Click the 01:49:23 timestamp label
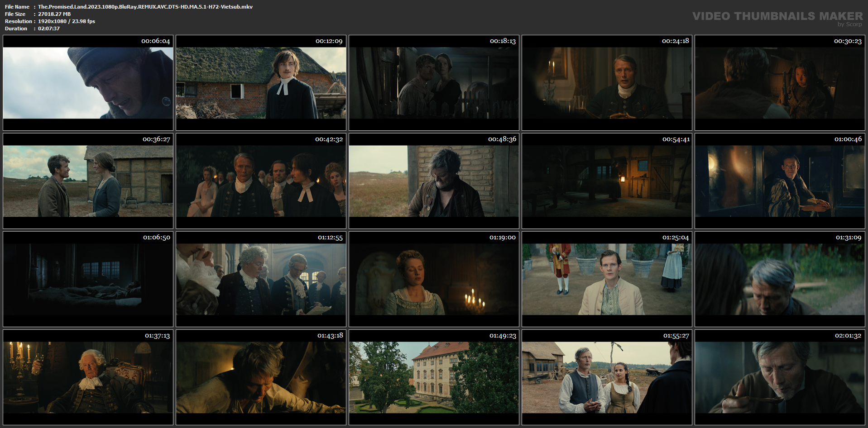868x428 pixels. coord(503,336)
